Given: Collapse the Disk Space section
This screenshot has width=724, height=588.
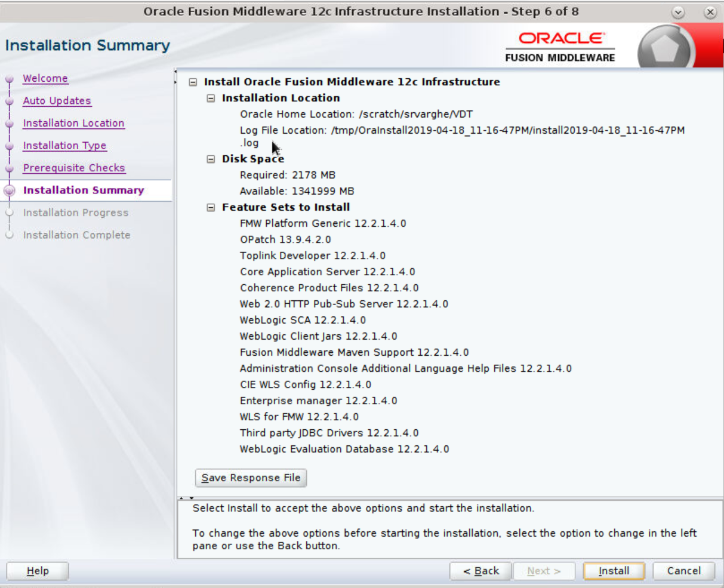Looking at the screenshot, I should click(211, 159).
